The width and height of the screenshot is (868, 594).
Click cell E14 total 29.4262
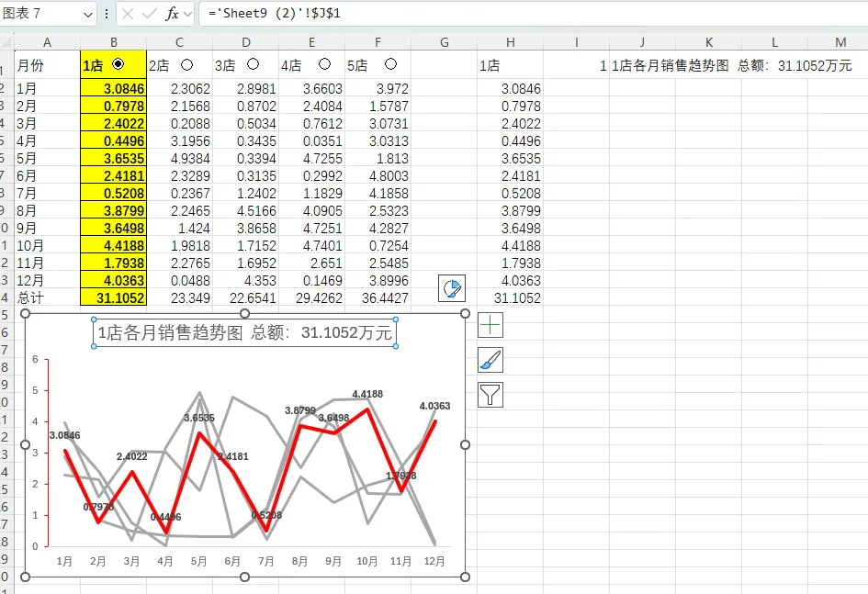tap(311, 297)
